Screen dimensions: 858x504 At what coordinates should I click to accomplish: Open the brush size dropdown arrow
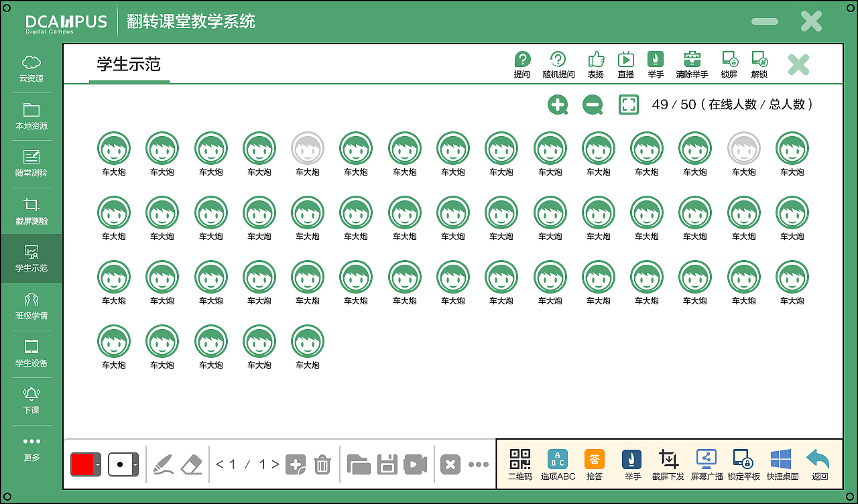(x=135, y=464)
